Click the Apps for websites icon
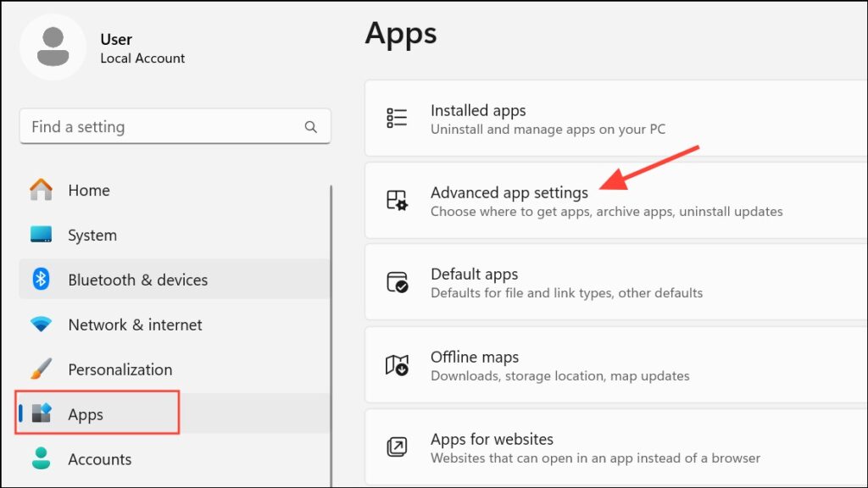 [x=397, y=447]
